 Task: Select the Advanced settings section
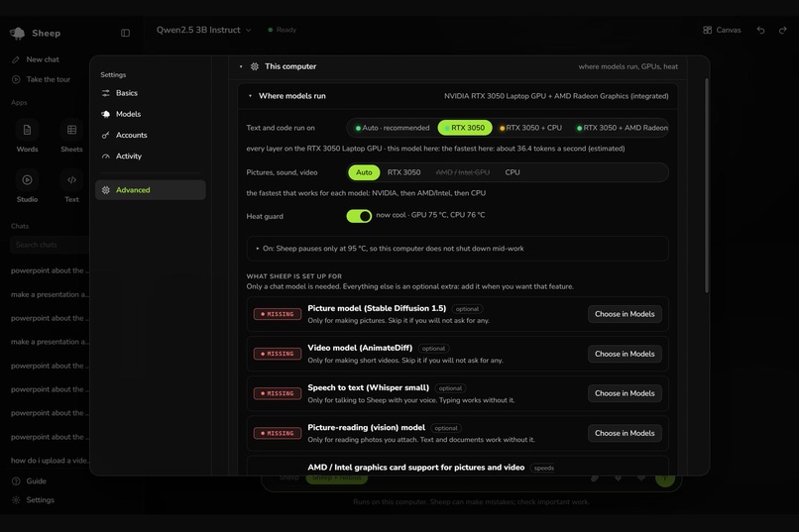(x=151, y=190)
